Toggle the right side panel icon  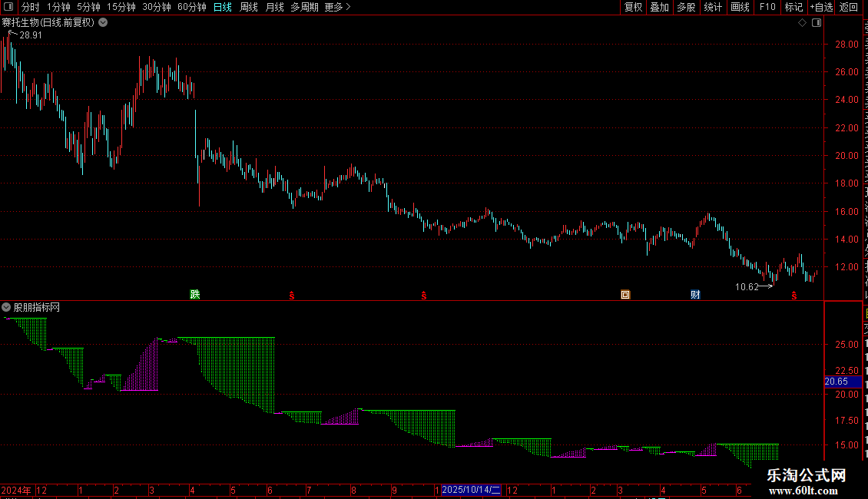point(817,23)
